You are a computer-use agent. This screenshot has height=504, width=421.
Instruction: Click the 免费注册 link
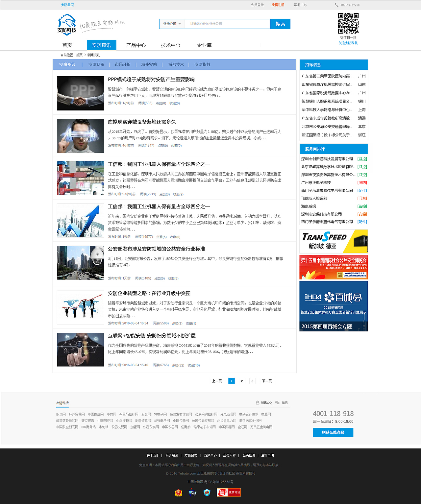click(278, 5)
